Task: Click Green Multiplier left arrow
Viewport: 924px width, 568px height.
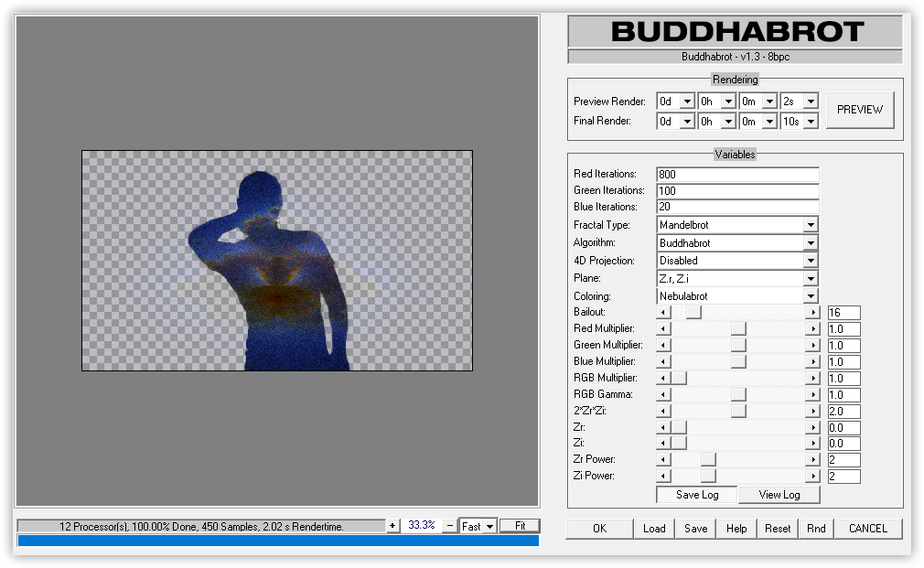Action: [x=663, y=345]
